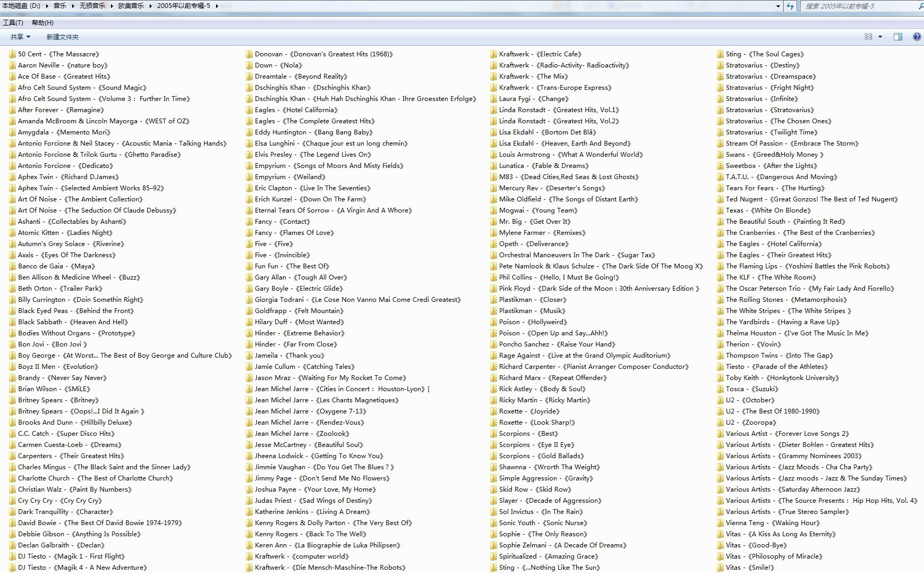Click the refresh icon beside the address bar

[x=790, y=6]
